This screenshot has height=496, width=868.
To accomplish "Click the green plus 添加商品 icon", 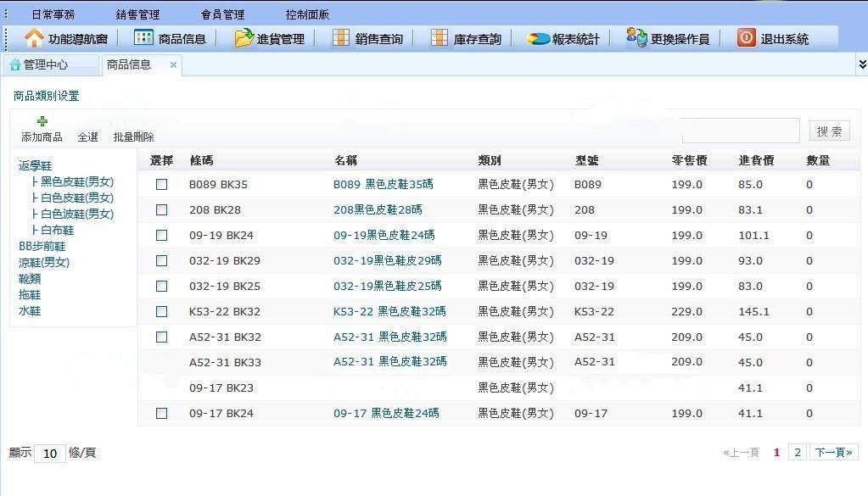I will click(42, 121).
